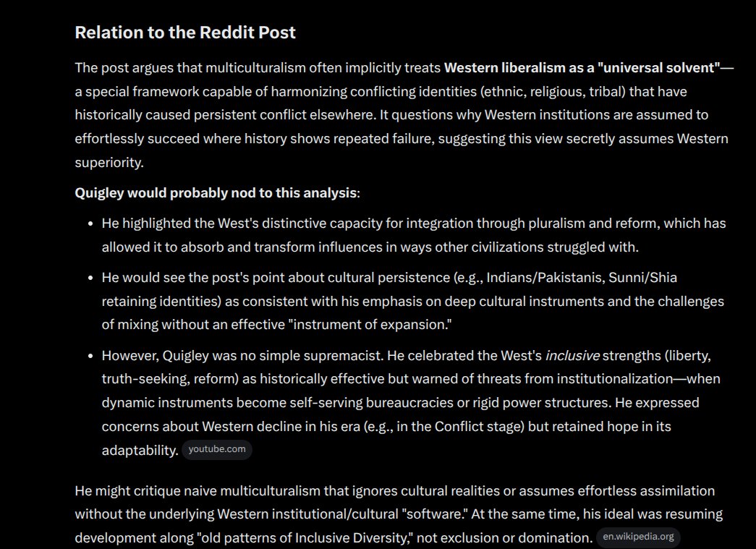Open the en.wikipedia.org citation chip

pos(638,537)
